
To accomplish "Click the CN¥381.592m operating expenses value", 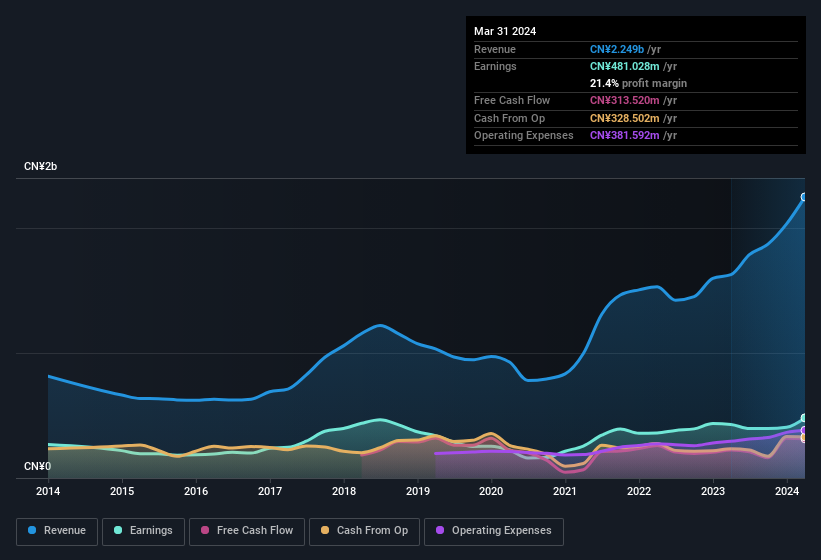I will coord(625,135).
